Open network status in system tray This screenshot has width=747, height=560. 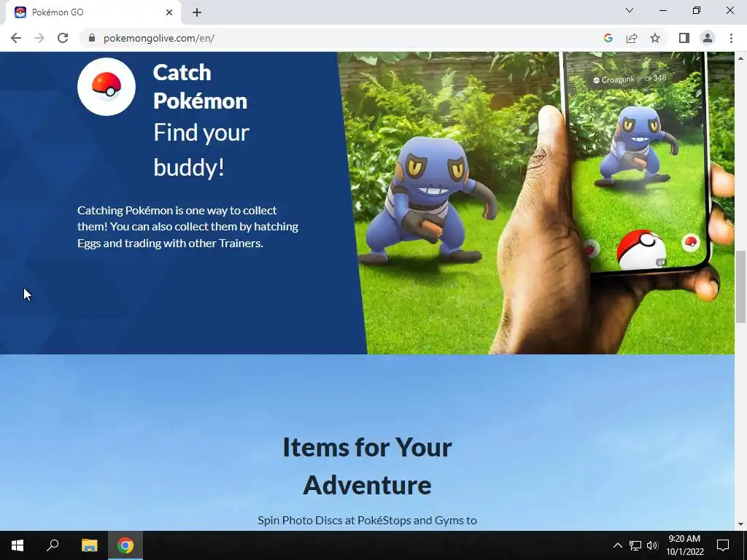635,545
